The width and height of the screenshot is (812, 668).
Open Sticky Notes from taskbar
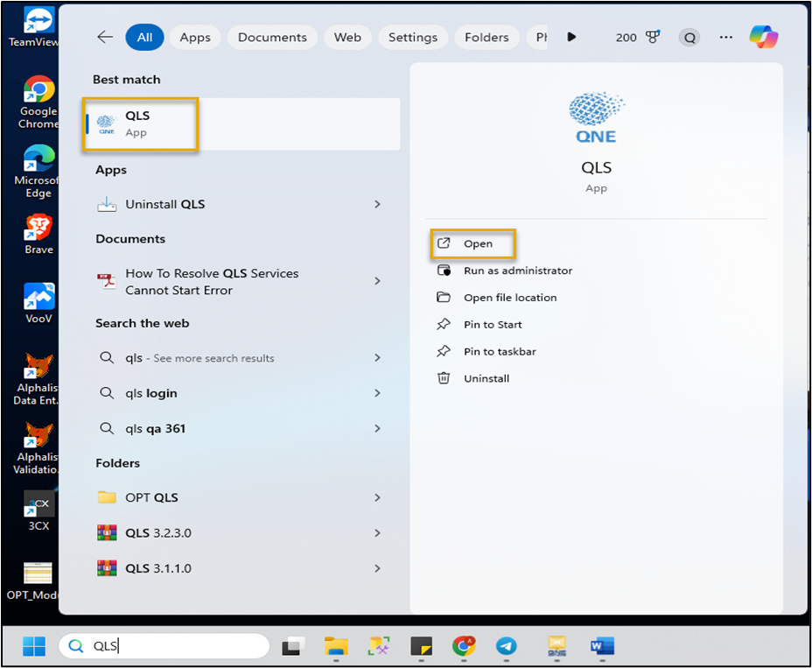(421, 646)
